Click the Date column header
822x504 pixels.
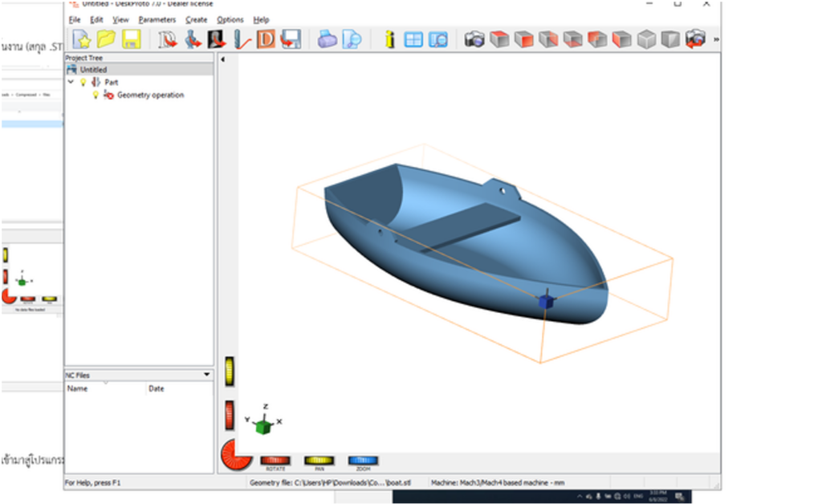tap(156, 388)
